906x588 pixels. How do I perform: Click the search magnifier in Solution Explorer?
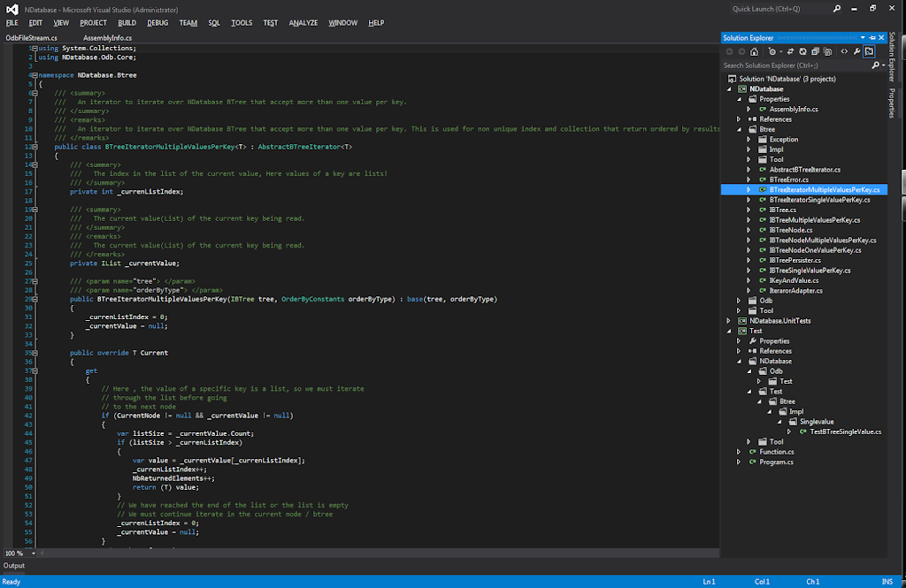(875, 64)
